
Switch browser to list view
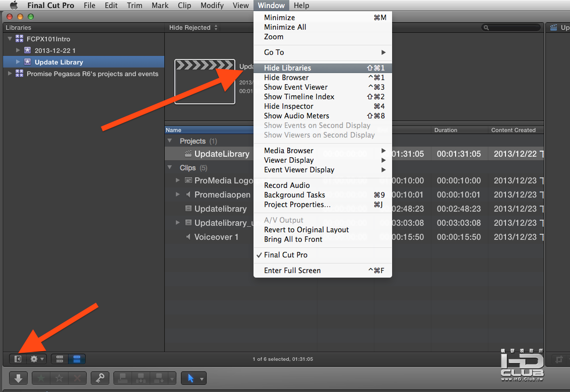click(77, 359)
